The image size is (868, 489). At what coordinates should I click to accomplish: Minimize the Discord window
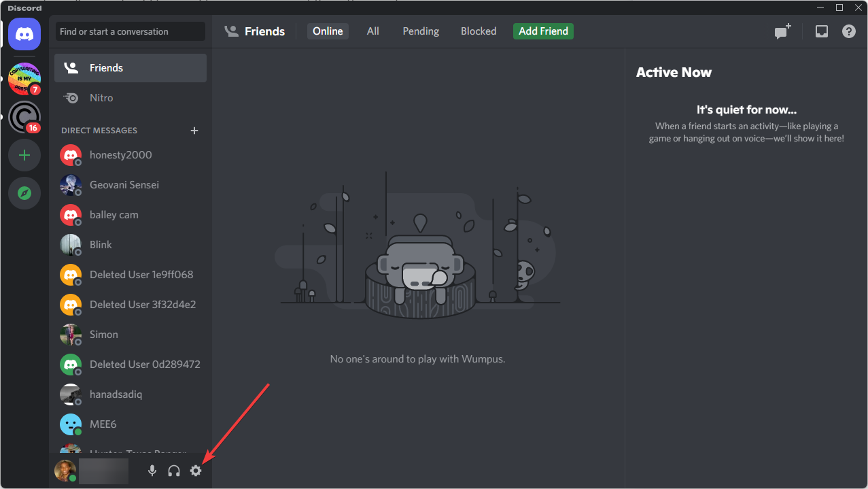[x=819, y=7]
